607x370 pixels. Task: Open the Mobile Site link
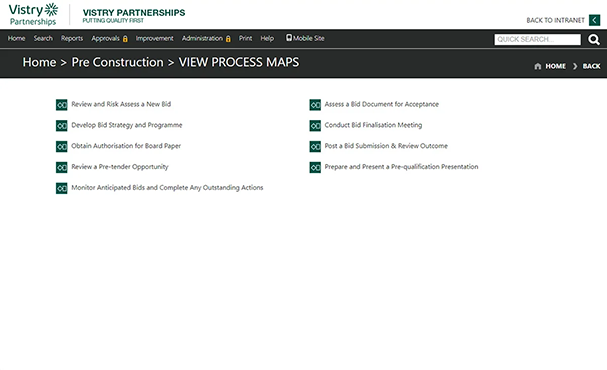tap(305, 38)
